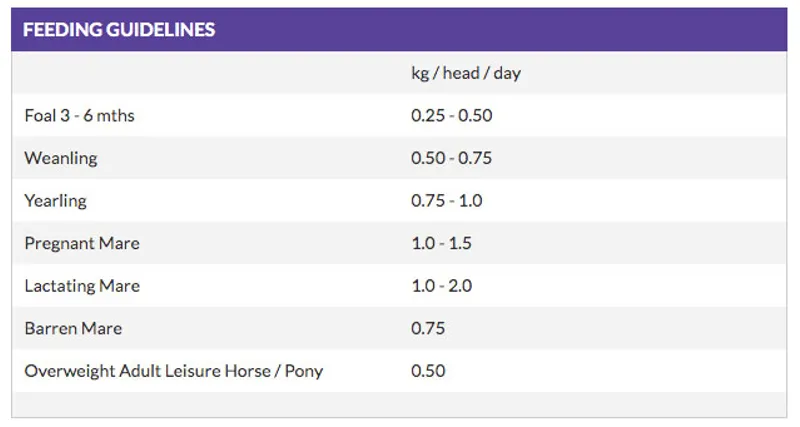Click the 1.0 - 2.0 feeding value
This screenshot has height=427, width=800.
click(441, 286)
